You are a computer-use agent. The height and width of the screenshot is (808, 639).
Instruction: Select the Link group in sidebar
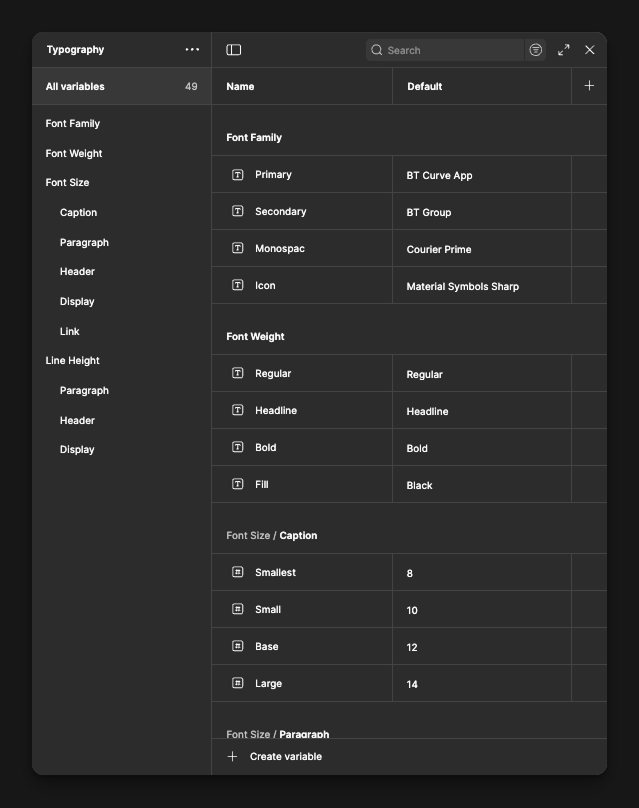[70, 332]
